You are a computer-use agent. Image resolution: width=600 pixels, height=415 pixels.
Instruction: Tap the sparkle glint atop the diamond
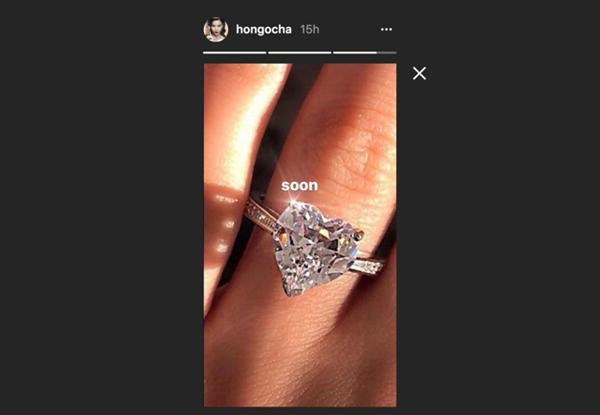[x=293, y=201]
